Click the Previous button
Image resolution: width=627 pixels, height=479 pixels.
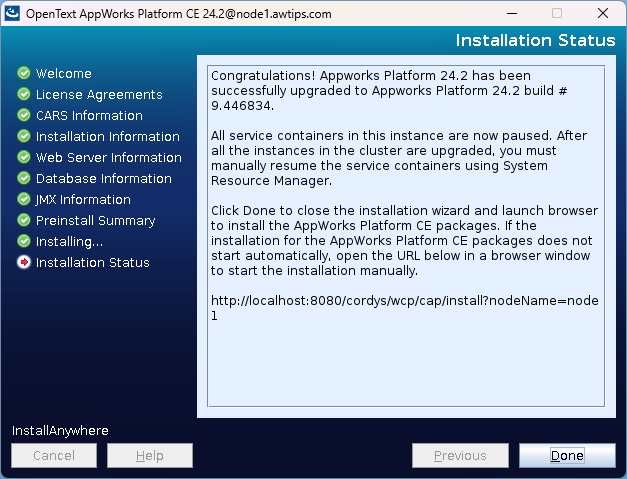pos(460,456)
